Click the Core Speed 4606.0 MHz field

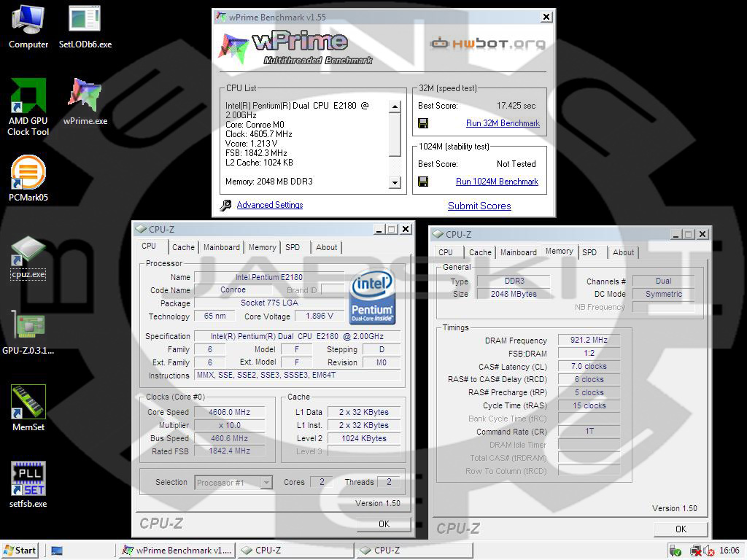point(229,412)
